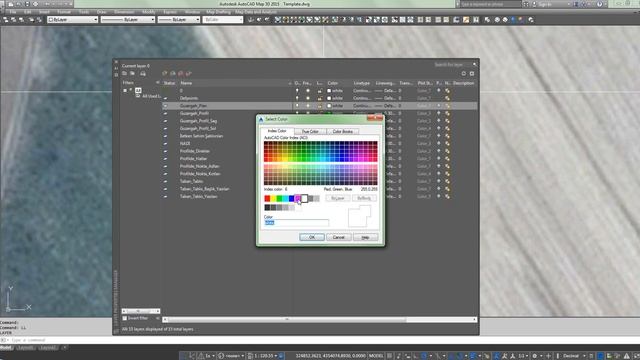Toggle On lightbulb for Guzergah_Plan layer

coord(297,106)
